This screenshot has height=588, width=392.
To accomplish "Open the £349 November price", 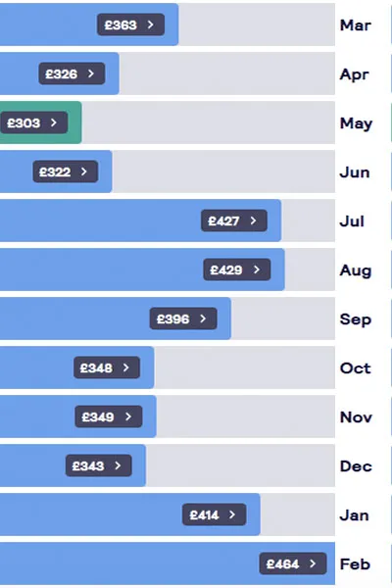I will [109, 416].
